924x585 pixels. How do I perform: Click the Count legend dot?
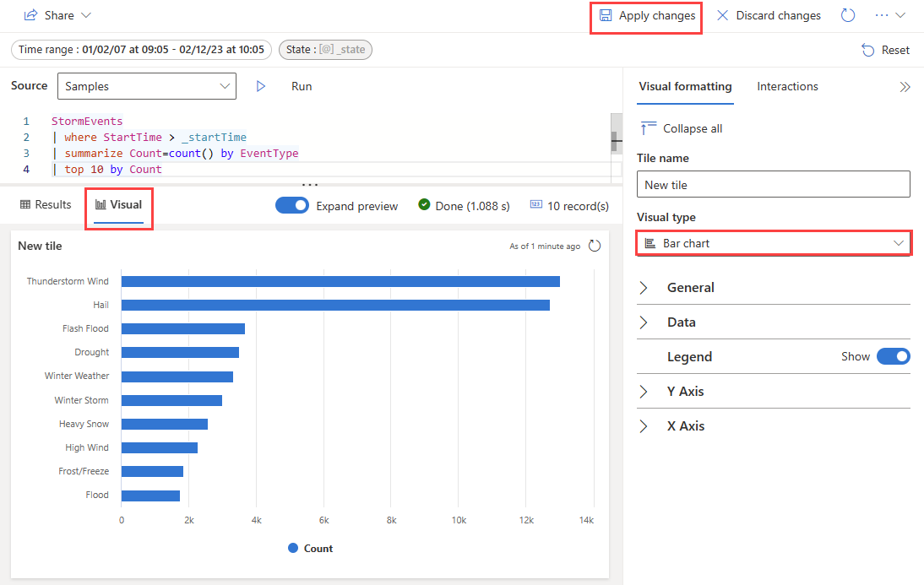pos(293,548)
